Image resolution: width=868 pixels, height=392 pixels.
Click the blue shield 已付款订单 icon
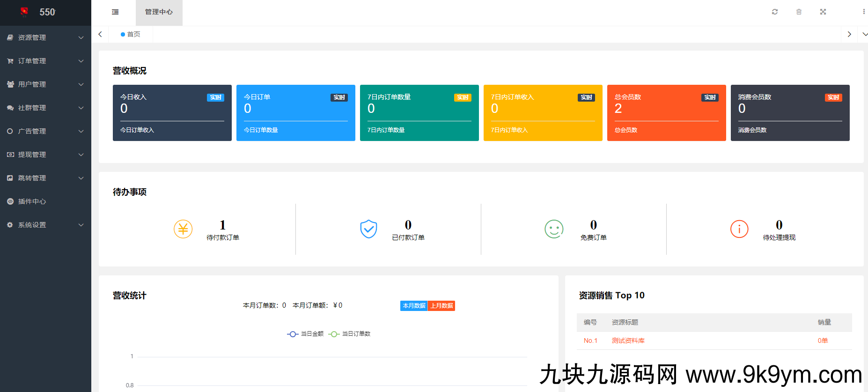[x=368, y=229]
